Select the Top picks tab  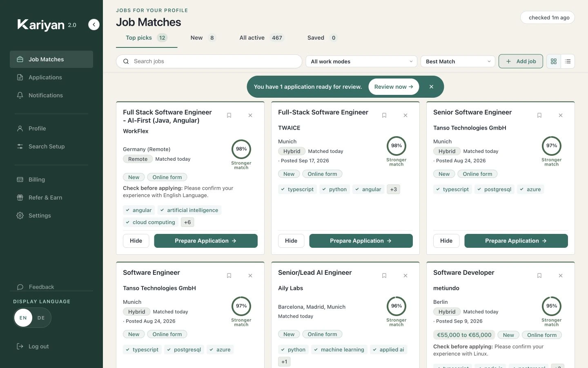(147, 38)
